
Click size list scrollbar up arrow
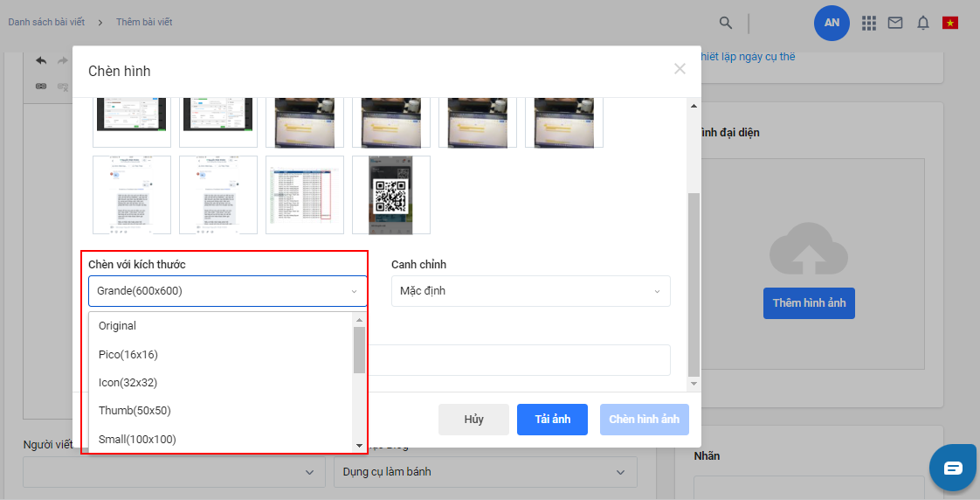click(359, 320)
